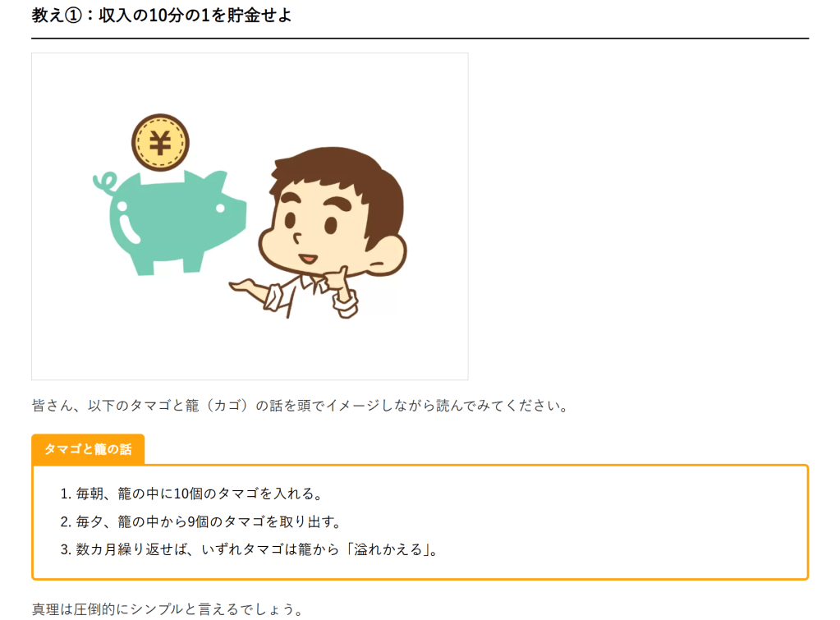This screenshot has height=620, width=840.
Task: Click the yen coin illustration
Action: pyautogui.click(x=160, y=143)
